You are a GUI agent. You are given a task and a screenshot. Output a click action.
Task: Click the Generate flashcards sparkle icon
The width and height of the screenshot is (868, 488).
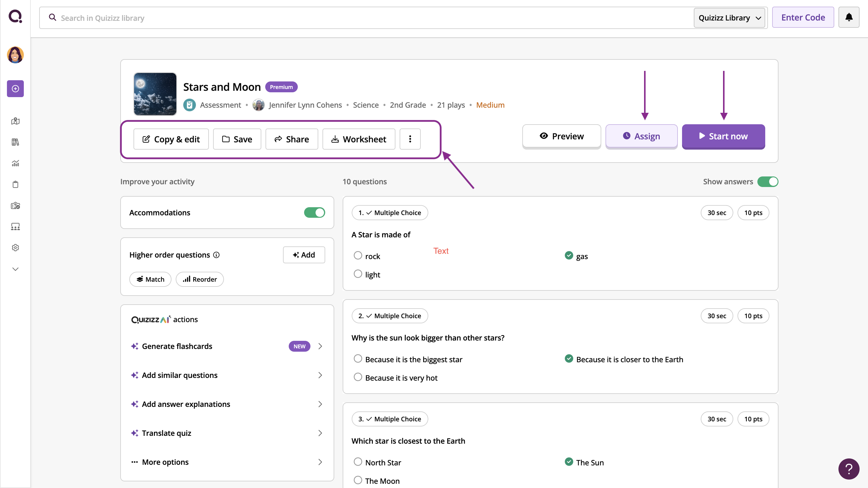(135, 346)
